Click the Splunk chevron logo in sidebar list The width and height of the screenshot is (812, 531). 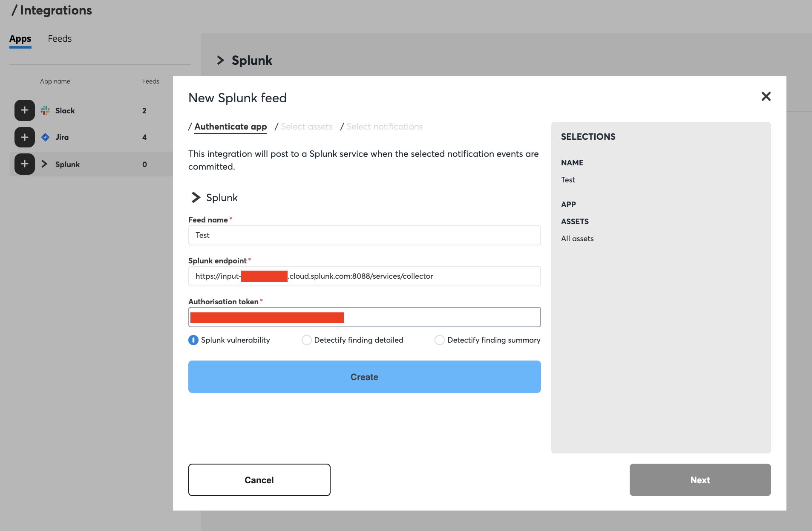(x=44, y=164)
